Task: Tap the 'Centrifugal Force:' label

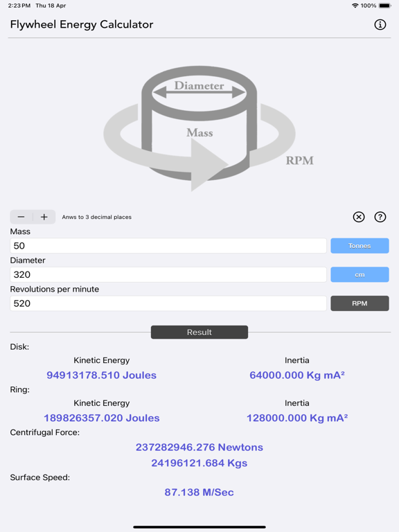Action: point(45,432)
